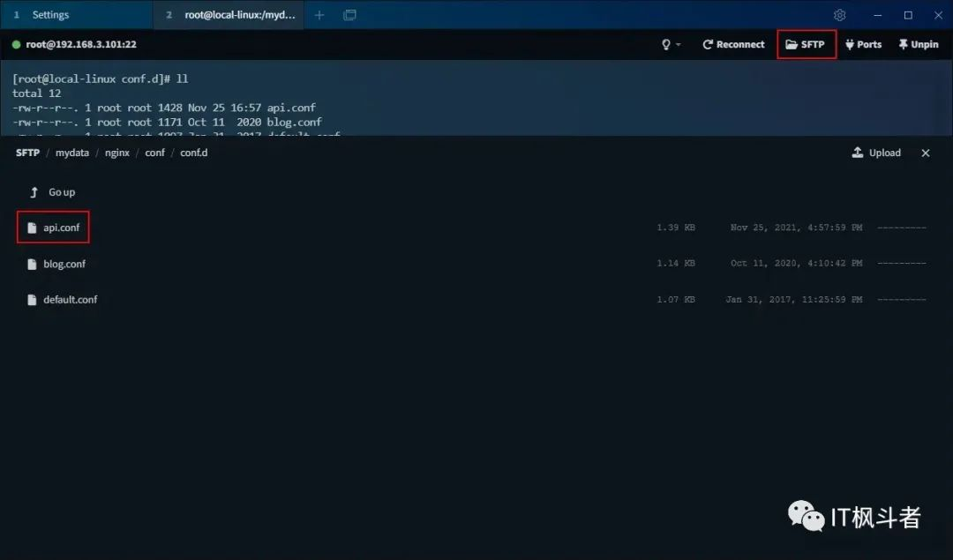This screenshot has width=953, height=560.
Task: Click the 1.07 KB size value
Action: click(675, 300)
